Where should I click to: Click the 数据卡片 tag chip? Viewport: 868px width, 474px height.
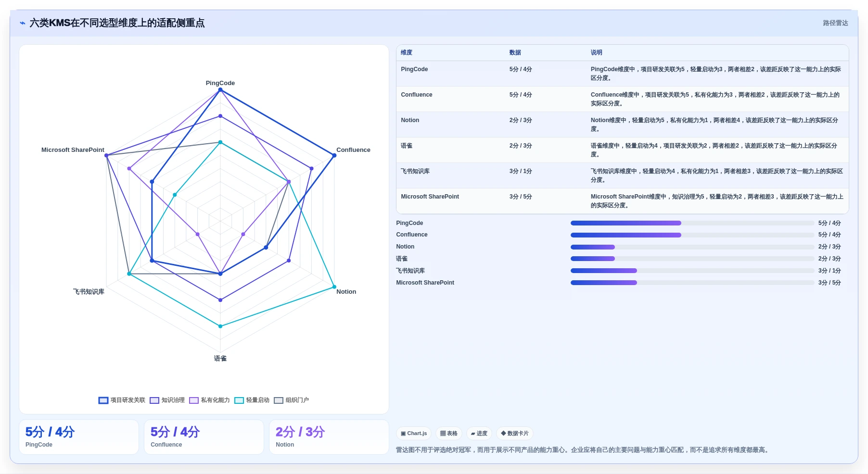pyautogui.click(x=515, y=433)
